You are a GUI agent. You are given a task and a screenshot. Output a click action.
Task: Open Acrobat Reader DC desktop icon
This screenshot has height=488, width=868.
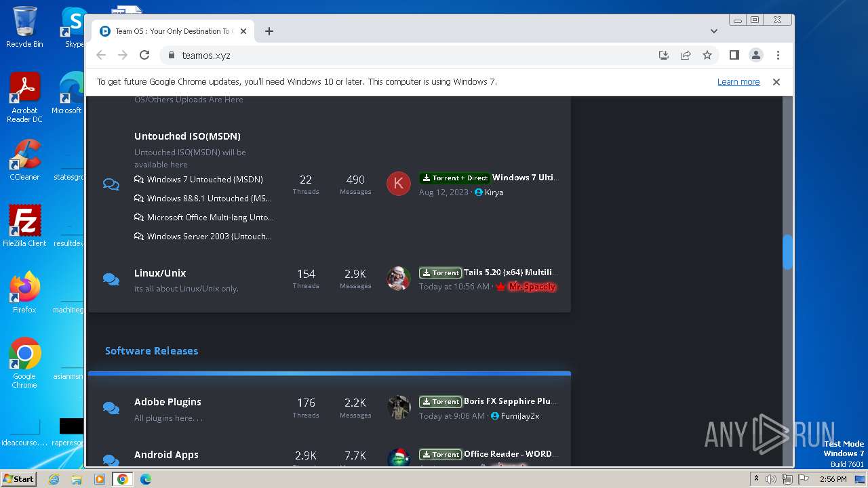pos(24,98)
